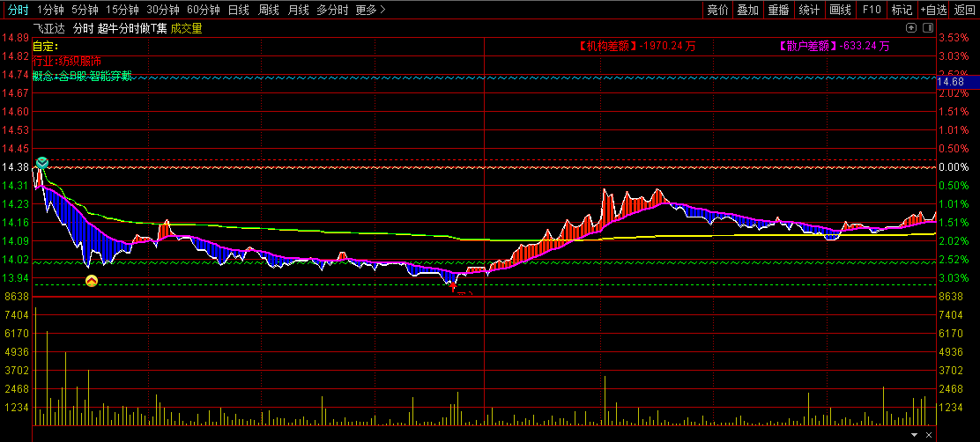Click the 7404 volume label on left axis
Viewport: 980px width, 442px height.
[15, 315]
